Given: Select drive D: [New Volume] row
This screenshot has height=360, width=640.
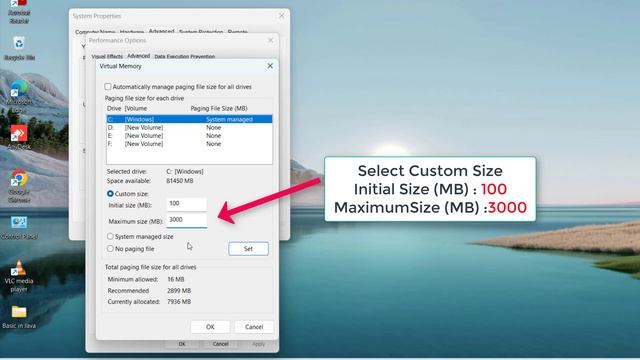Looking at the screenshot, I should 189,127.
